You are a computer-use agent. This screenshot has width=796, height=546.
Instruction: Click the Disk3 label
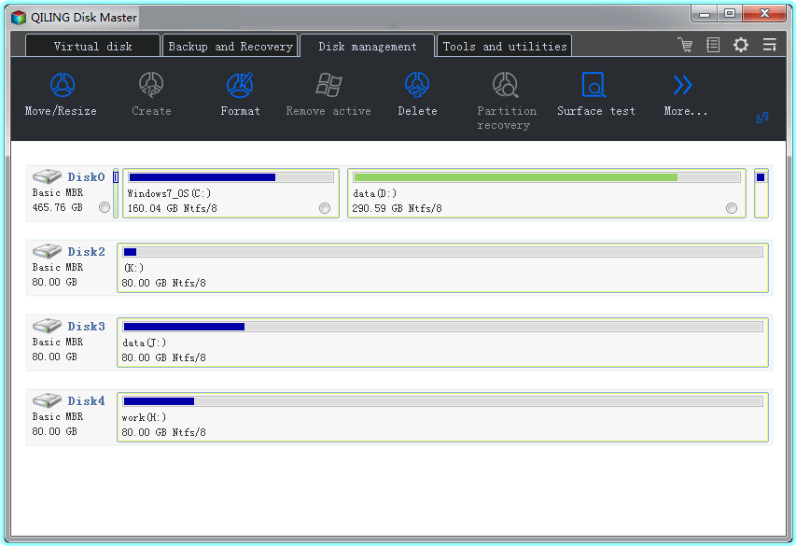click(86, 326)
